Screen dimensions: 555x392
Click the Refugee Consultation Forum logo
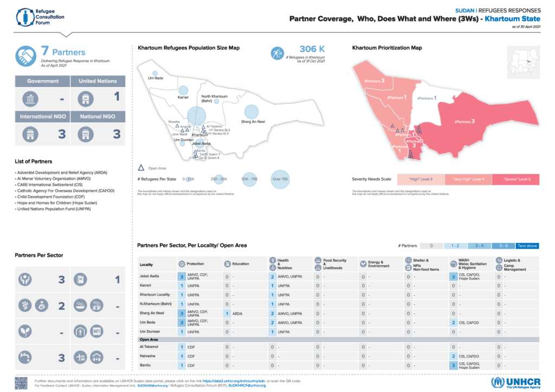38,17
